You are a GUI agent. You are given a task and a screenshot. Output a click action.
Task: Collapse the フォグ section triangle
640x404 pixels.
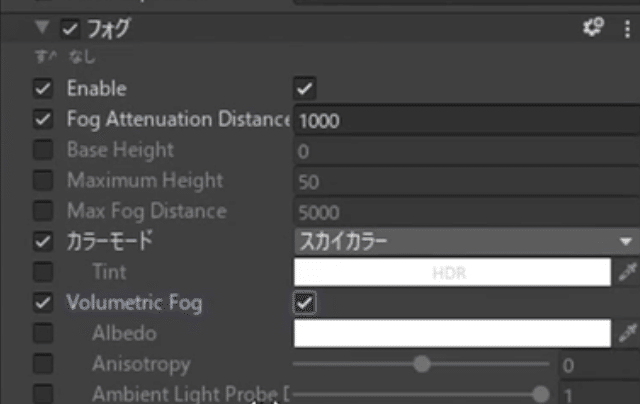(42, 27)
